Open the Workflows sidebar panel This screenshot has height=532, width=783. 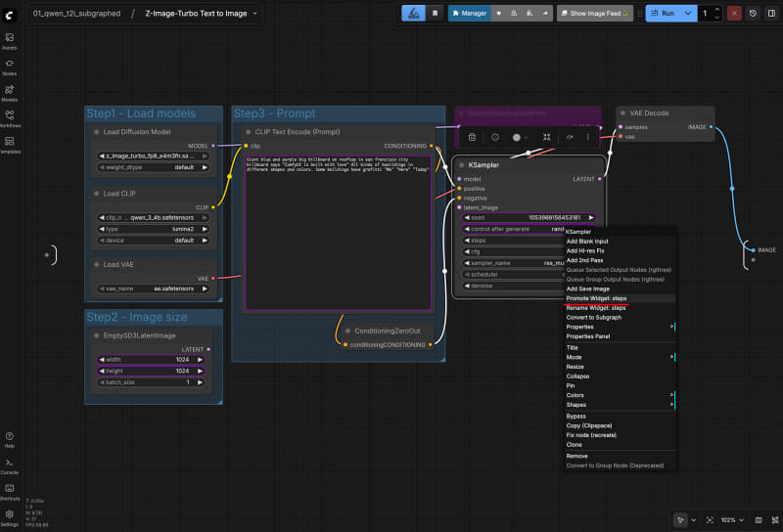(10, 118)
